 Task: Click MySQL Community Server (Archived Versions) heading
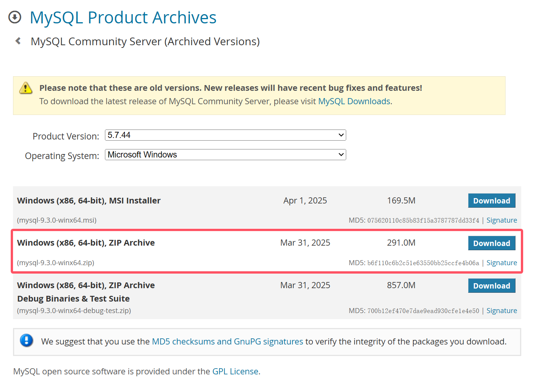[x=145, y=41]
